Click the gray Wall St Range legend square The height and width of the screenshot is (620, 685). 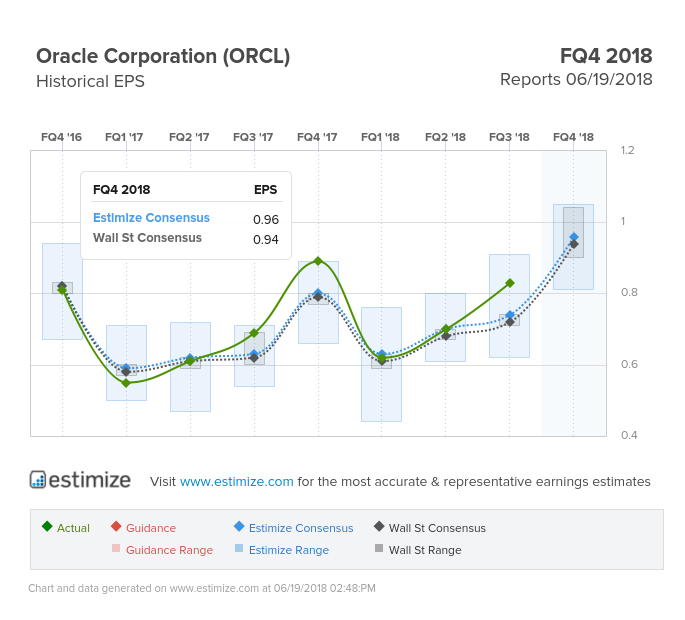(x=379, y=548)
